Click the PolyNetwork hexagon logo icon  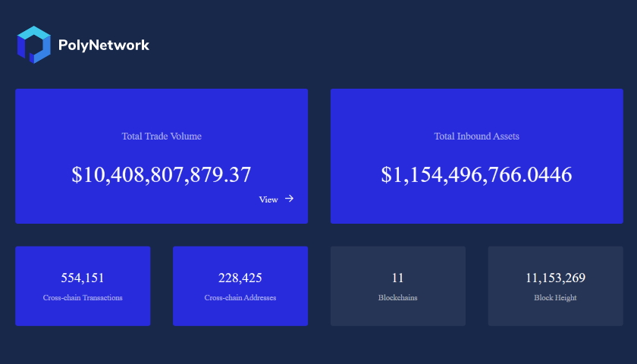(x=33, y=45)
